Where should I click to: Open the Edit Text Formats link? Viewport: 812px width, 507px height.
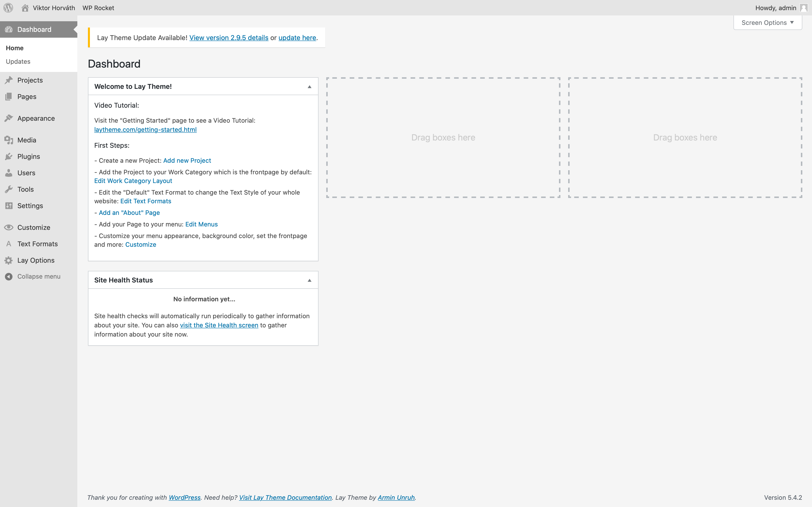coord(146,201)
